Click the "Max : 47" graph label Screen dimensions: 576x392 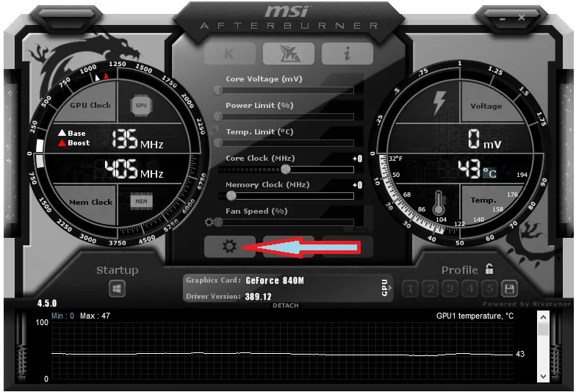pos(95,316)
